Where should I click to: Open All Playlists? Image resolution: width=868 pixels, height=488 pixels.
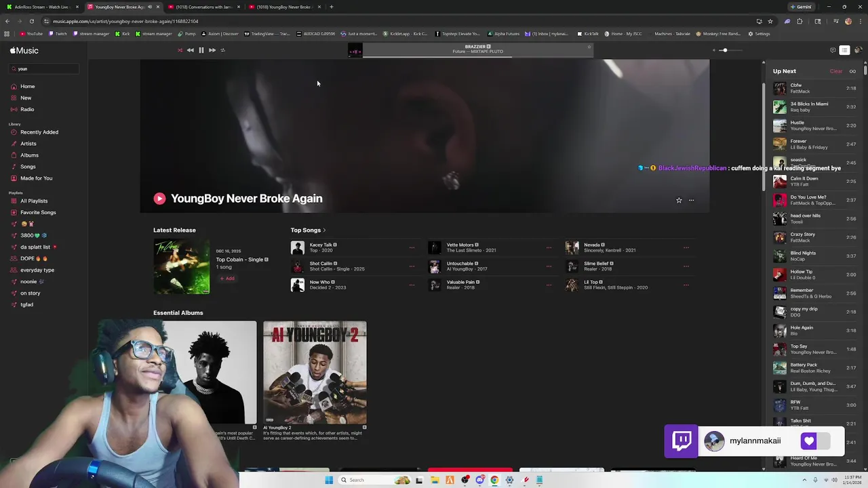tap(34, 201)
